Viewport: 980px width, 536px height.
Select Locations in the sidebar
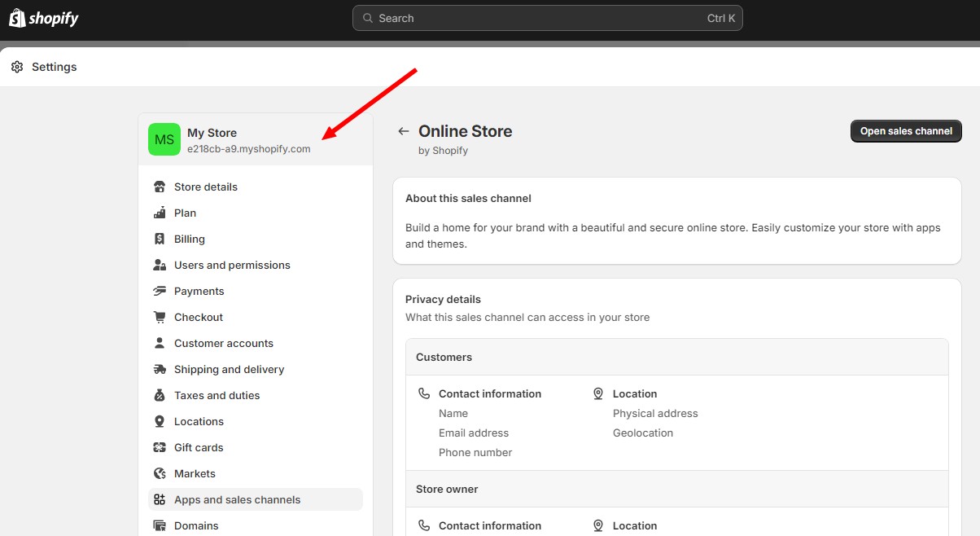coord(256,421)
